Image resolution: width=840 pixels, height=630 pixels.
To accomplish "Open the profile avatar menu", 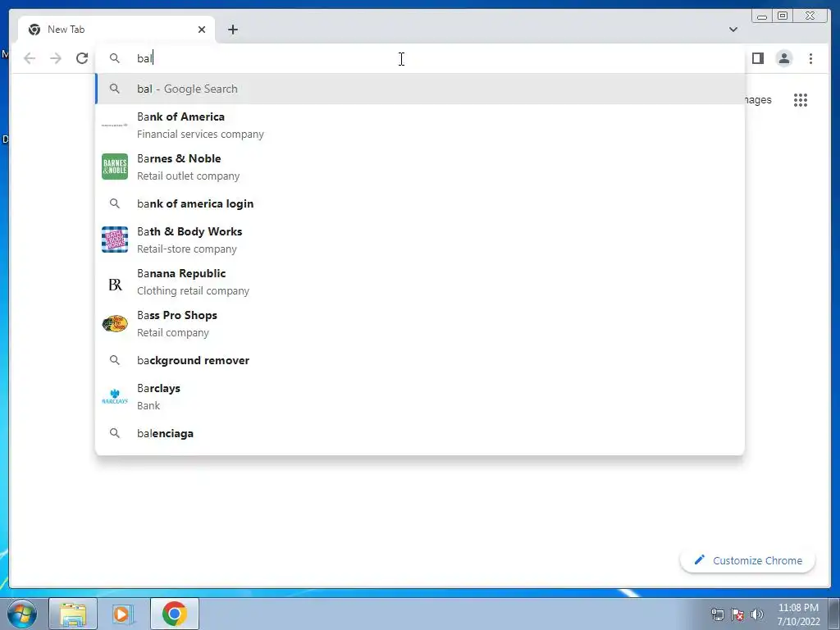I will pos(783,58).
